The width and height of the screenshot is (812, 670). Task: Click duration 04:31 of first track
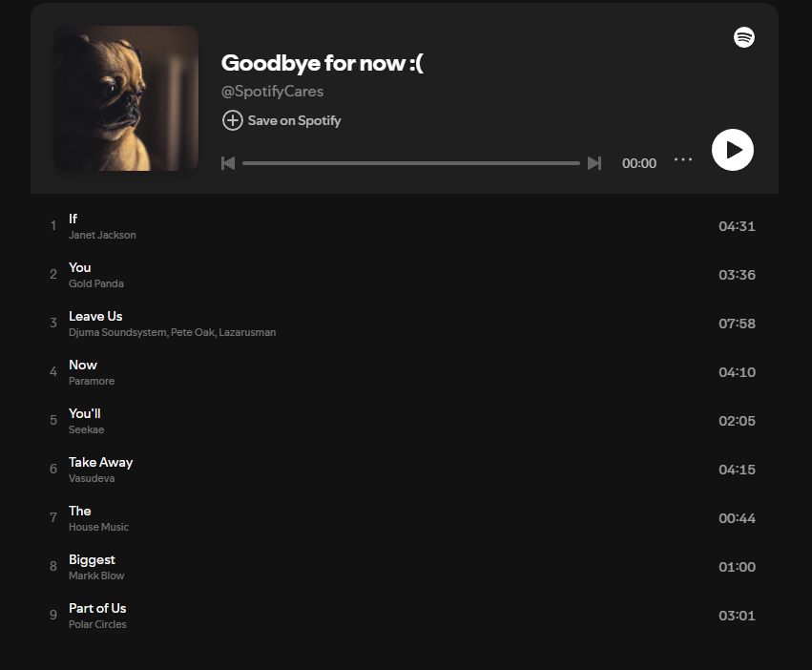737,226
